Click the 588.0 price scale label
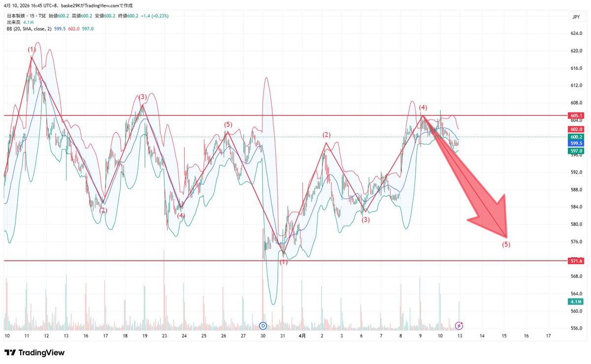Screen dimensions: 591x364 pos(577,189)
